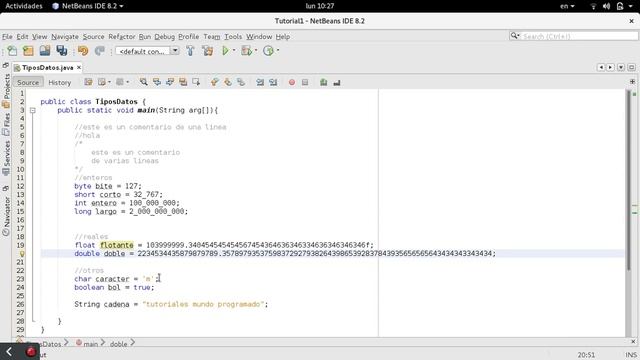The image size is (640, 360).
Task: Redo the edit via toolbar icon
Action: point(100,51)
